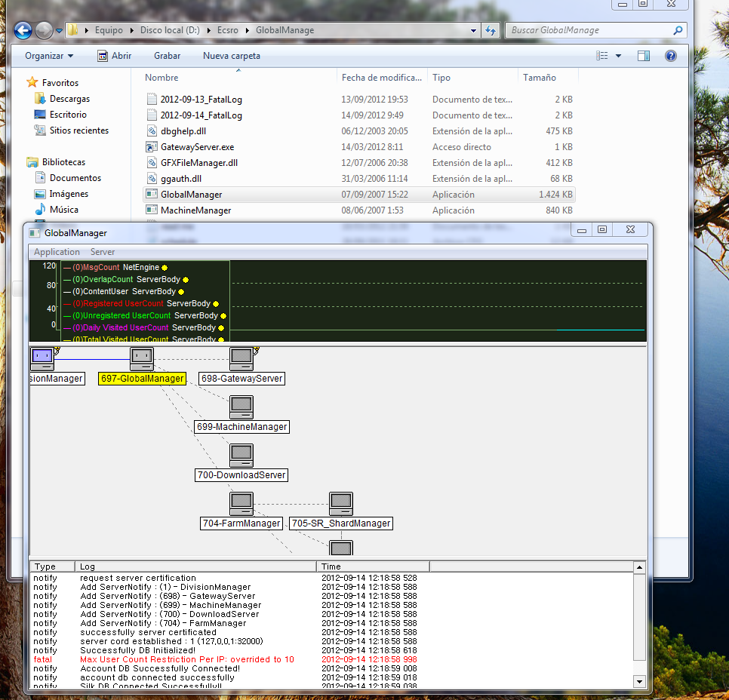Click the Explorer Back navigation button
Viewport: 729px width, 700px height.
(23, 31)
